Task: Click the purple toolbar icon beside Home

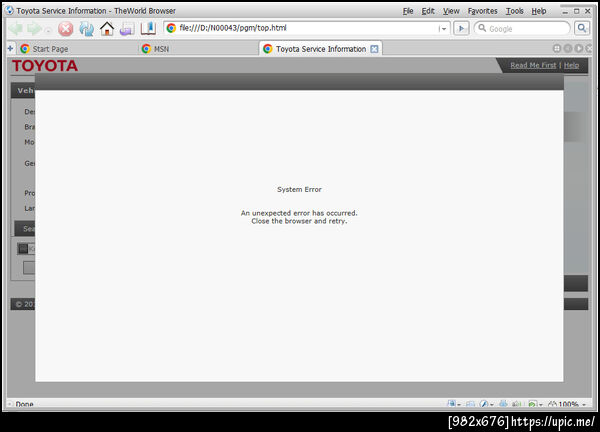Action: coord(127,29)
